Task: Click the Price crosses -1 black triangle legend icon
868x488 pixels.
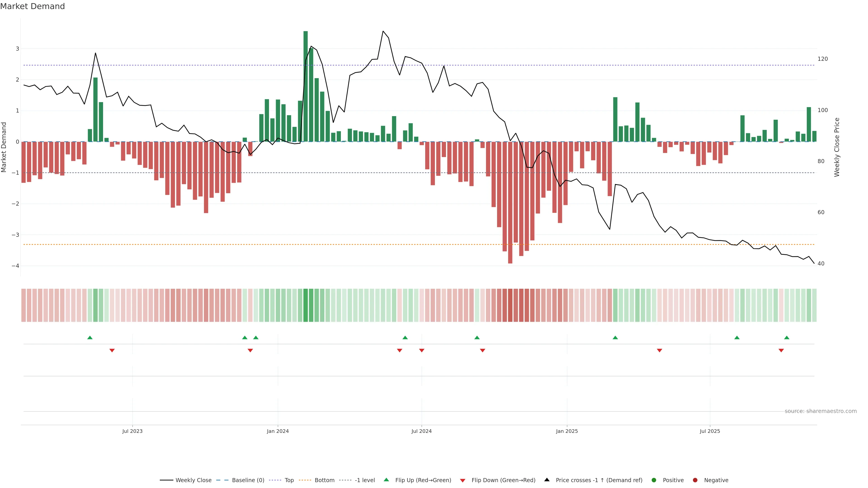Action: 547,480
